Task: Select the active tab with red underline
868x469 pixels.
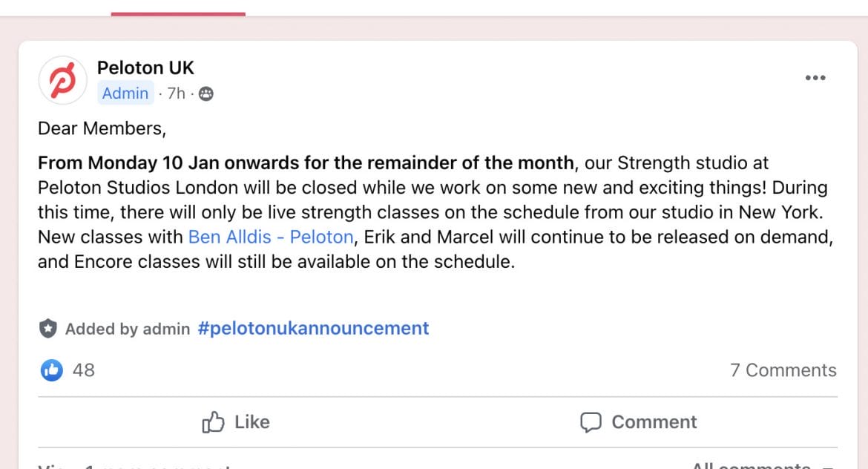Action: pyautogui.click(x=178, y=7)
